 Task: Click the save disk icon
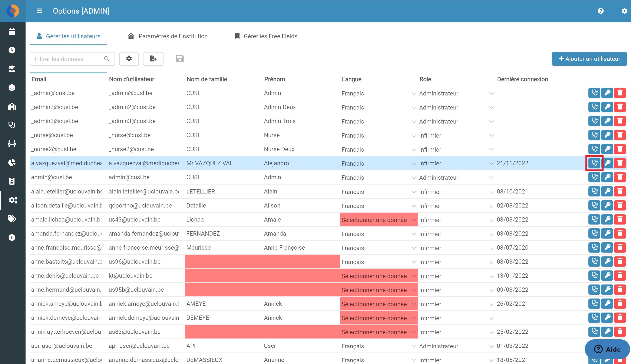pos(180,59)
